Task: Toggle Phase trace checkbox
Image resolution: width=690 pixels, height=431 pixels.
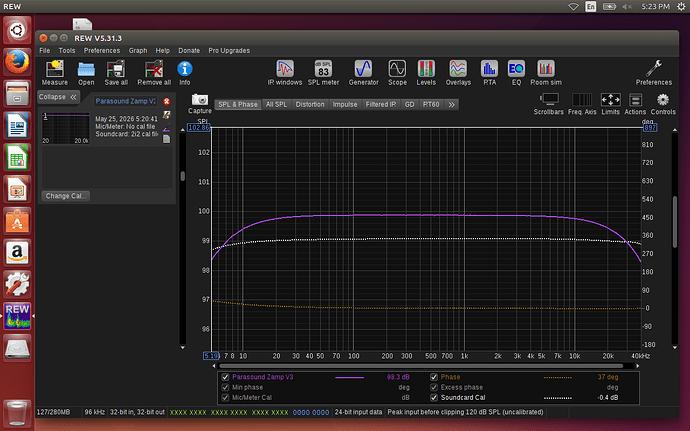Action: click(x=434, y=377)
